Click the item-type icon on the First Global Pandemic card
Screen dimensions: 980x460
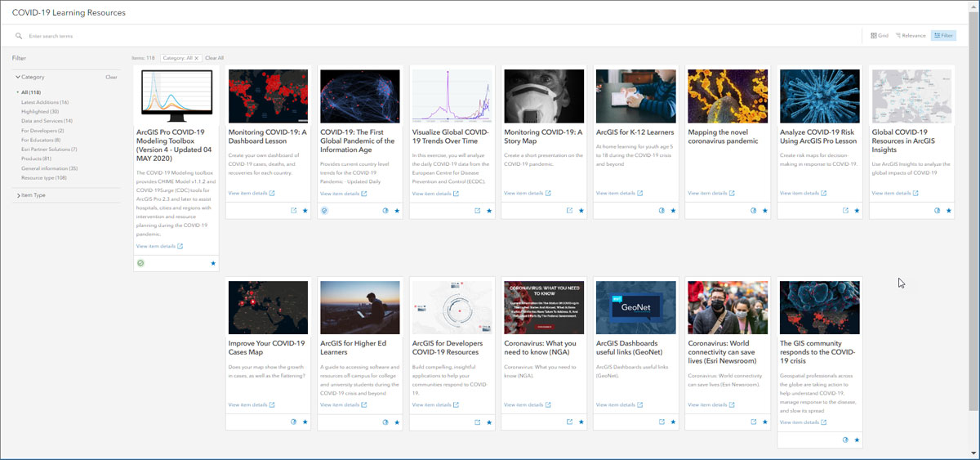pos(385,210)
